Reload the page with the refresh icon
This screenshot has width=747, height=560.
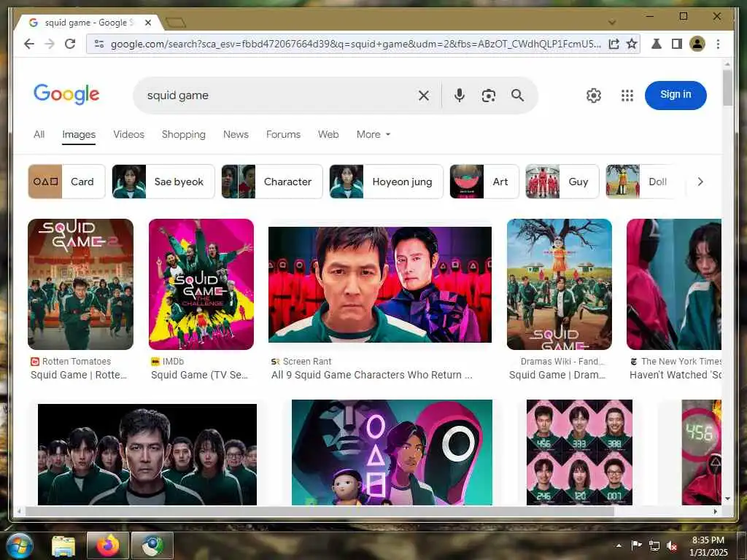coord(70,44)
